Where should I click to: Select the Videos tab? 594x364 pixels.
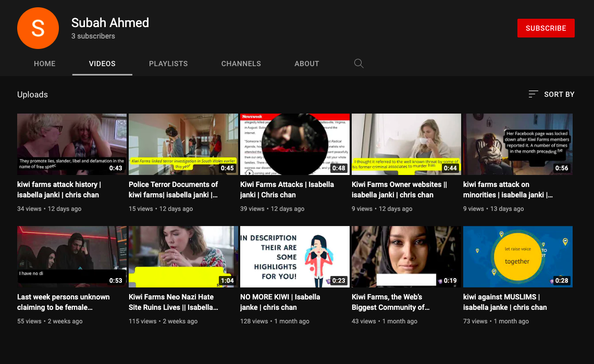[x=102, y=64]
